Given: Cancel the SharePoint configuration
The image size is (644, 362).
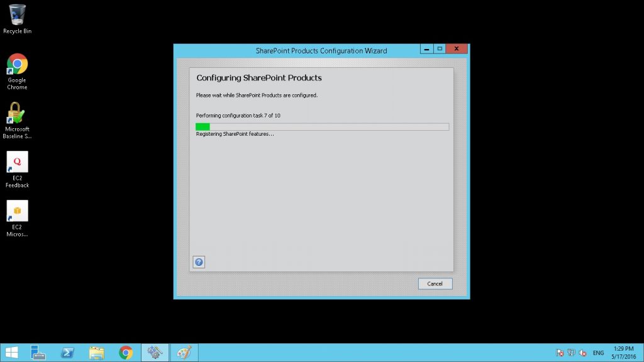Looking at the screenshot, I should (x=435, y=283).
